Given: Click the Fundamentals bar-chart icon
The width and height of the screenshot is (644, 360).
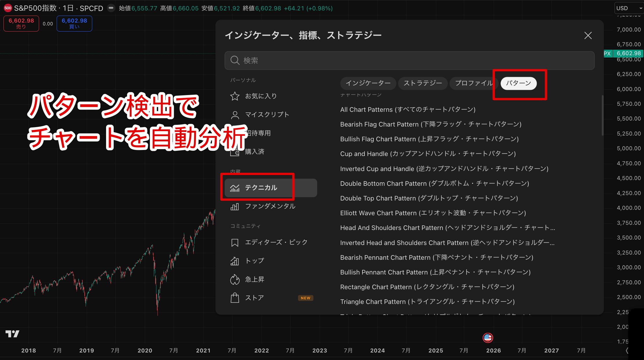Looking at the screenshot, I should [x=235, y=207].
